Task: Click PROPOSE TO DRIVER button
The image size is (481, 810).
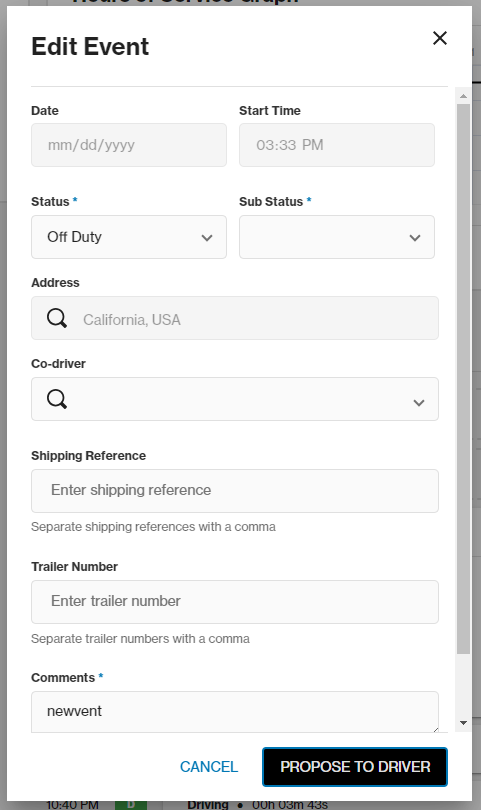Action: click(355, 767)
